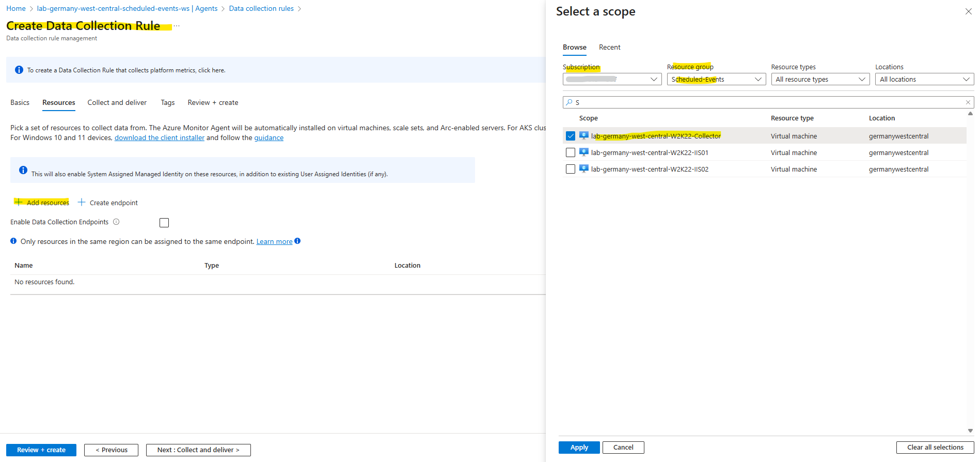This screenshot has width=980, height=462.
Task: Click the VM icon for W2K22-Collector
Action: click(x=584, y=136)
